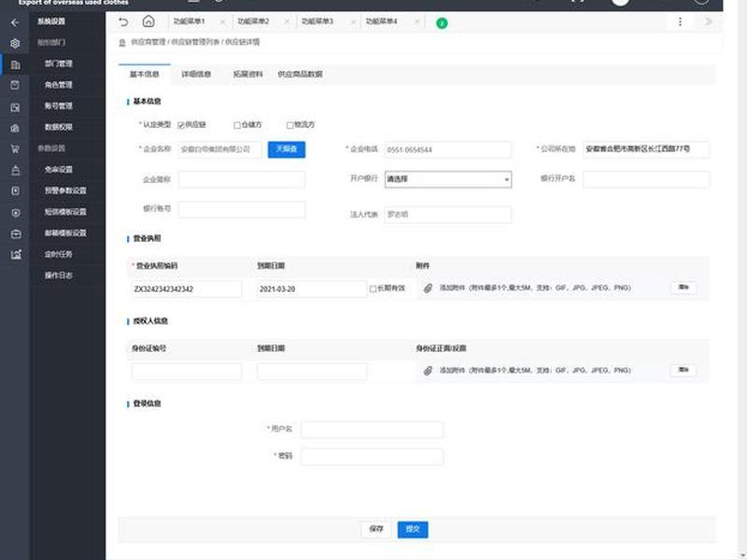
Task: Click the undo arrow beside the home icon
Action: [x=123, y=21]
